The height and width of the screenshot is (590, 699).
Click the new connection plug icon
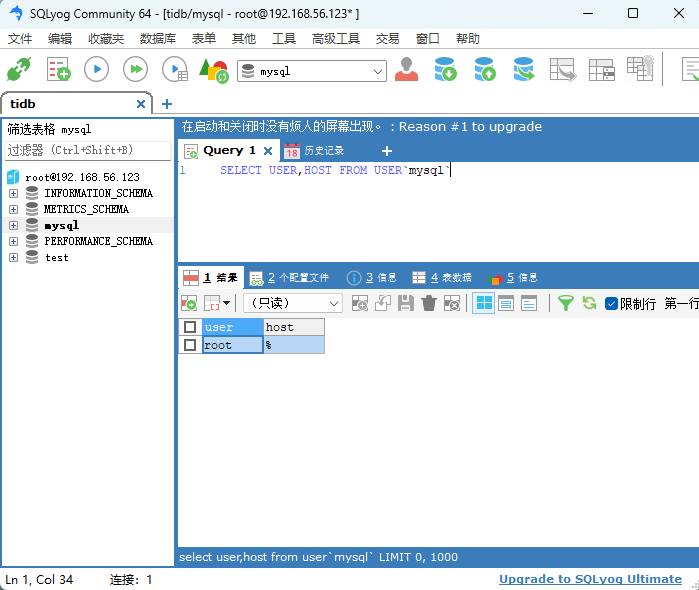tap(19, 69)
